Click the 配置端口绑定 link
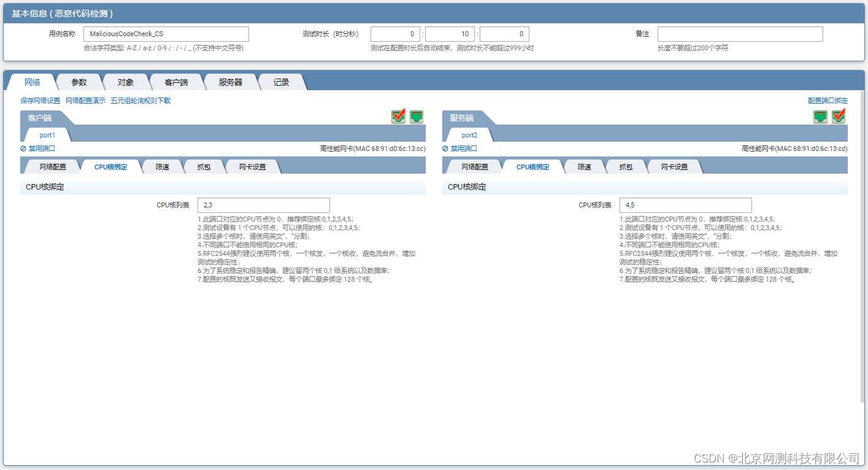 pyautogui.click(x=828, y=101)
